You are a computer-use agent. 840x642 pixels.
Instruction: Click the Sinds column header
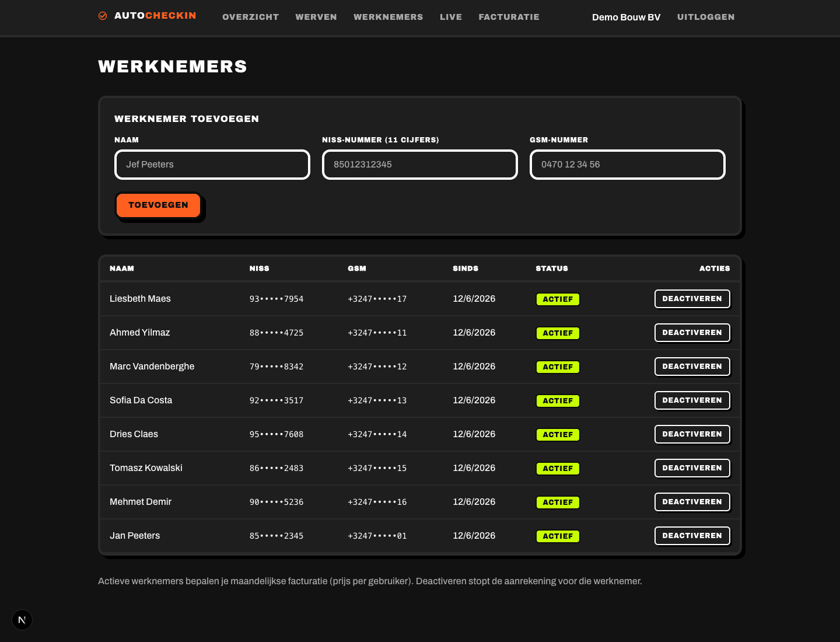pos(466,268)
